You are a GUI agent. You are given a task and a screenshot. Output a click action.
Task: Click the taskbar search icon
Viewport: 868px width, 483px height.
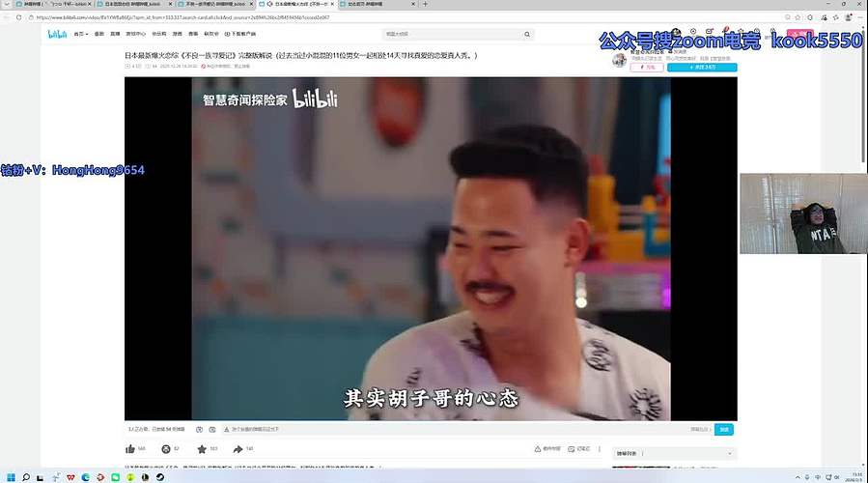pyautogui.click(x=26, y=477)
